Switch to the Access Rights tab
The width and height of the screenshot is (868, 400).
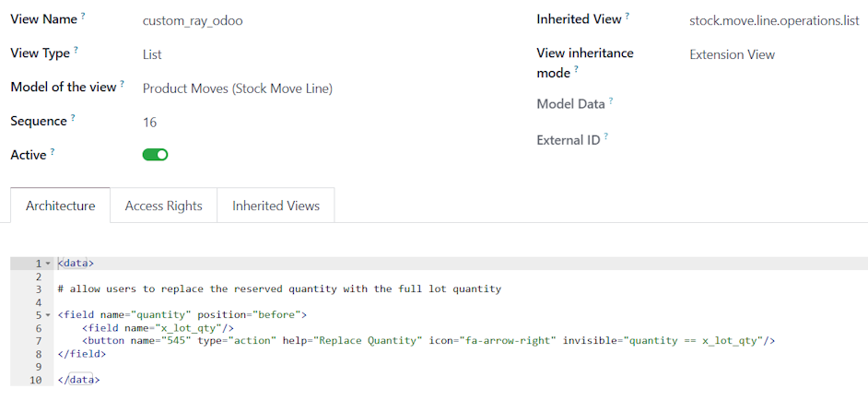pyautogui.click(x=163, y=206)
